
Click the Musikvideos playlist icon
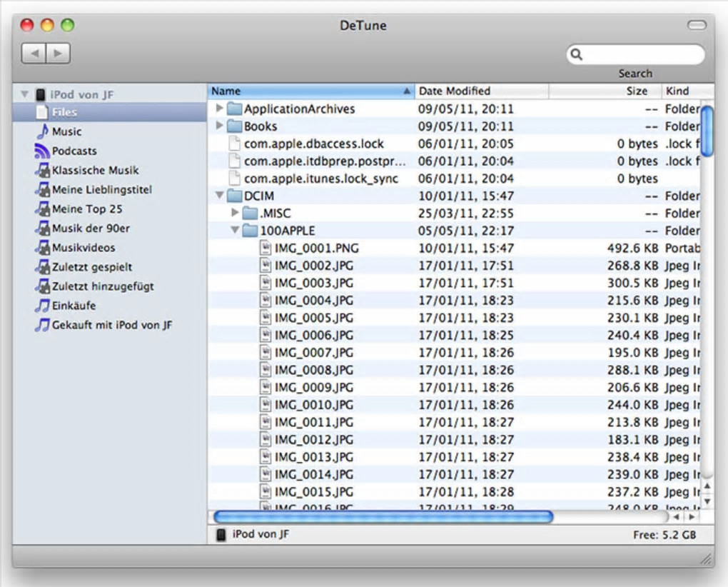click(42, 248)
